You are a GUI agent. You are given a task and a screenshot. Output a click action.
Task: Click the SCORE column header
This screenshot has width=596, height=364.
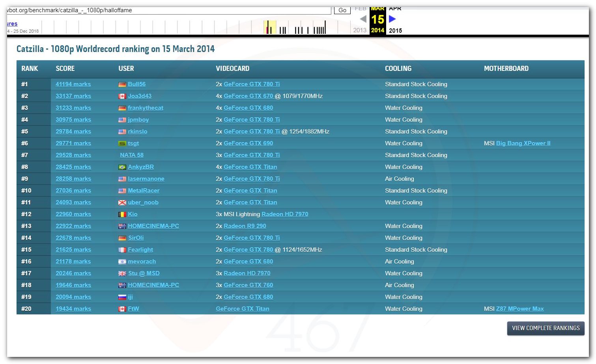65,69
